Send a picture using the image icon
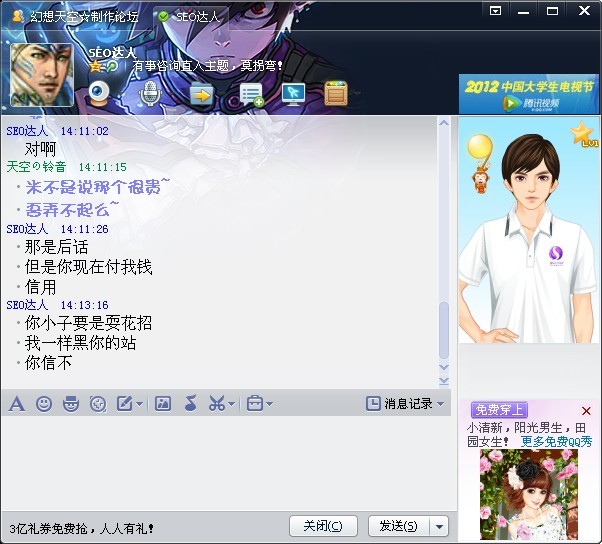 click(163, 404)
